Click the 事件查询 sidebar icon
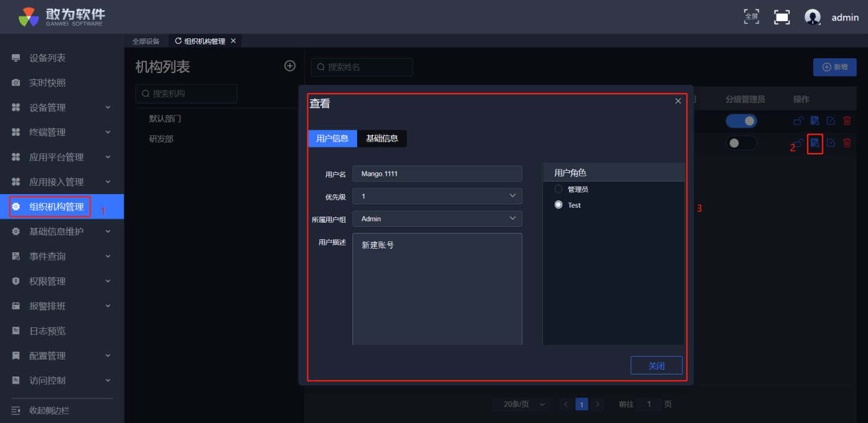Image resolution: width=868 pixels, height=423 pixels. tap(16, 256)
